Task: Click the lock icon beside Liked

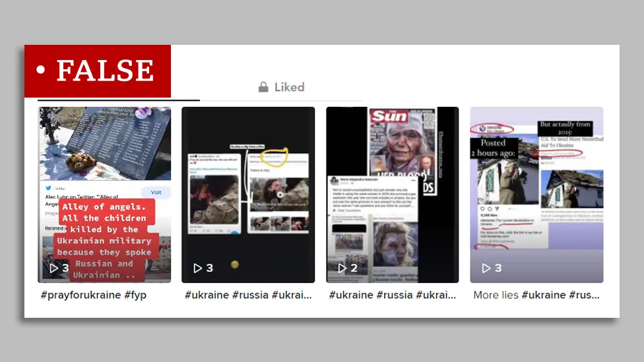Action: (x=263, y=87)
